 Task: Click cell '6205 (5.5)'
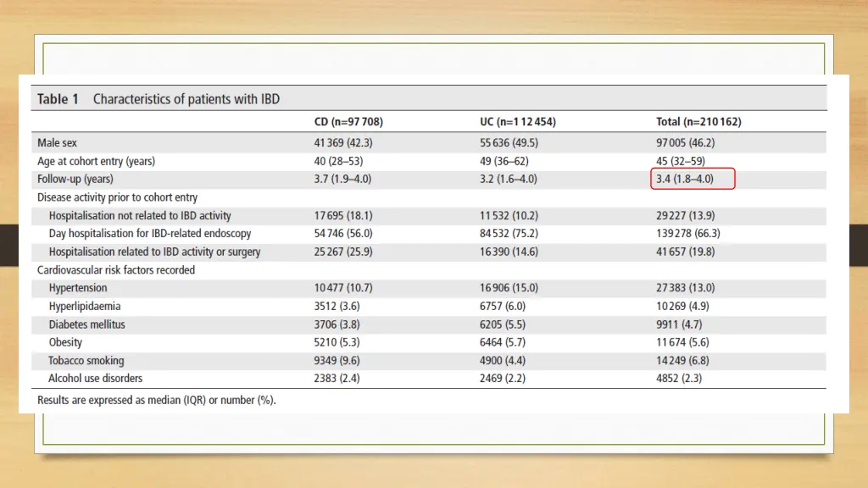503,324
